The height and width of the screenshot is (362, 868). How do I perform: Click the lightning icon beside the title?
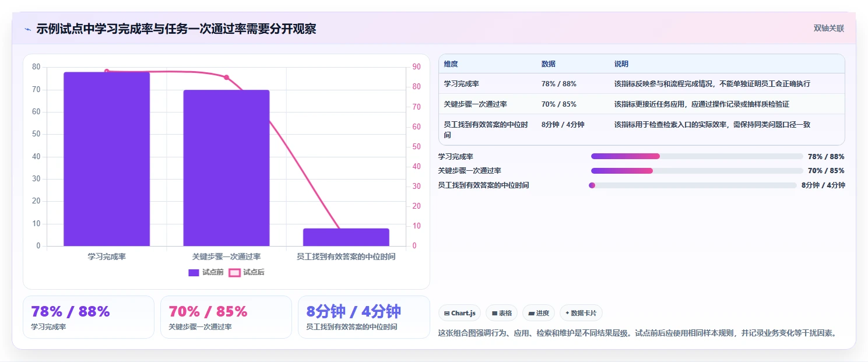27,29
